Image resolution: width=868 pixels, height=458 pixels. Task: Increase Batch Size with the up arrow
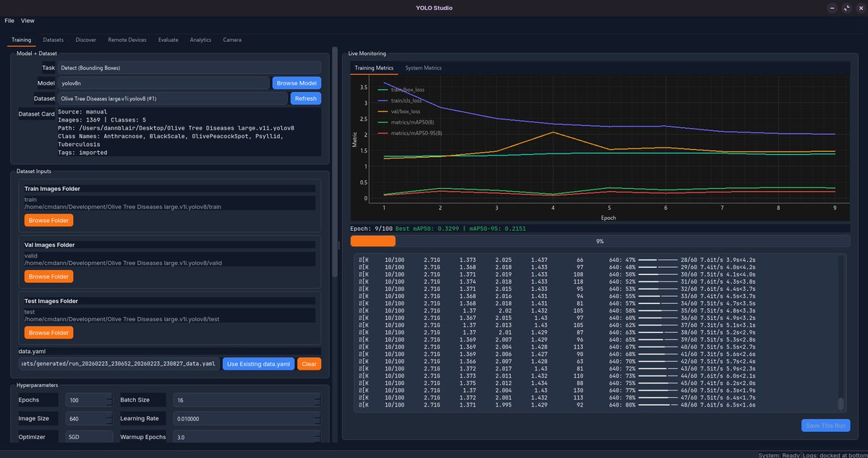click(317, 397)
